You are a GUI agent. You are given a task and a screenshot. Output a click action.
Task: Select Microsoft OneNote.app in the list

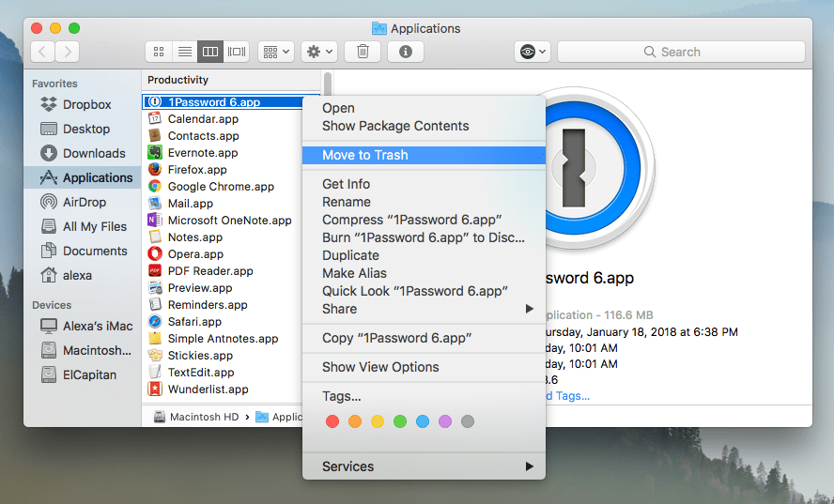(x=230, y=221)
